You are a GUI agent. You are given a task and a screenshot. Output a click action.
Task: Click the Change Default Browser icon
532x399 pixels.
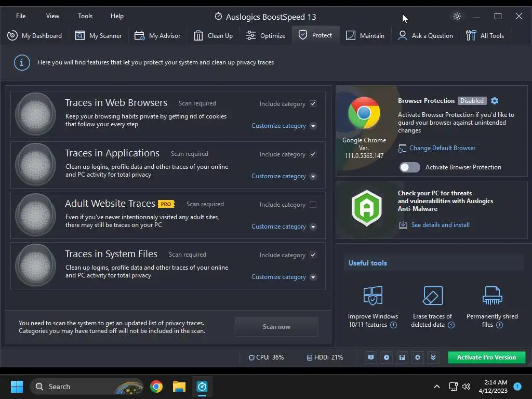(402, 148)
